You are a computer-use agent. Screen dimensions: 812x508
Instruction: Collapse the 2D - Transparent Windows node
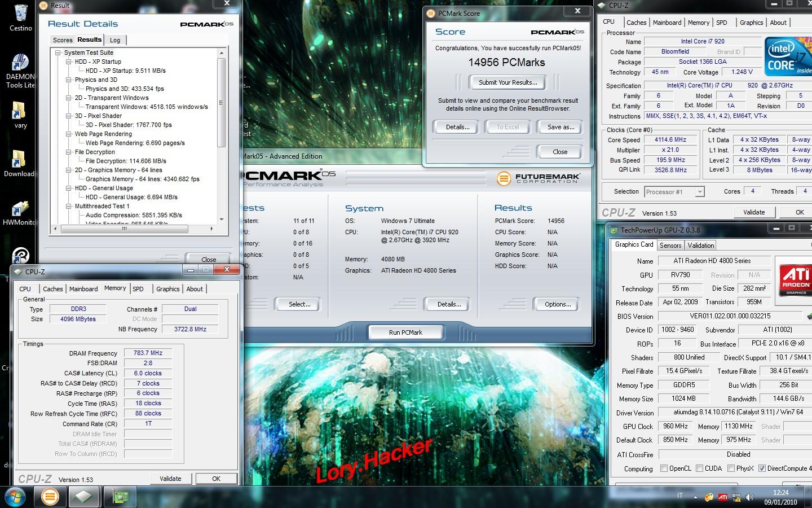[x=69, y=98]
